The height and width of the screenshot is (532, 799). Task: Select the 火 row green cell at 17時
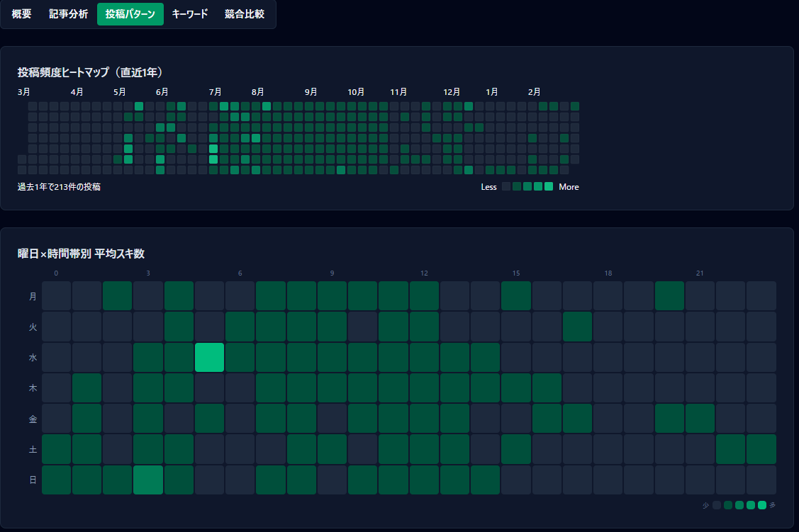(x=577, y=327)
